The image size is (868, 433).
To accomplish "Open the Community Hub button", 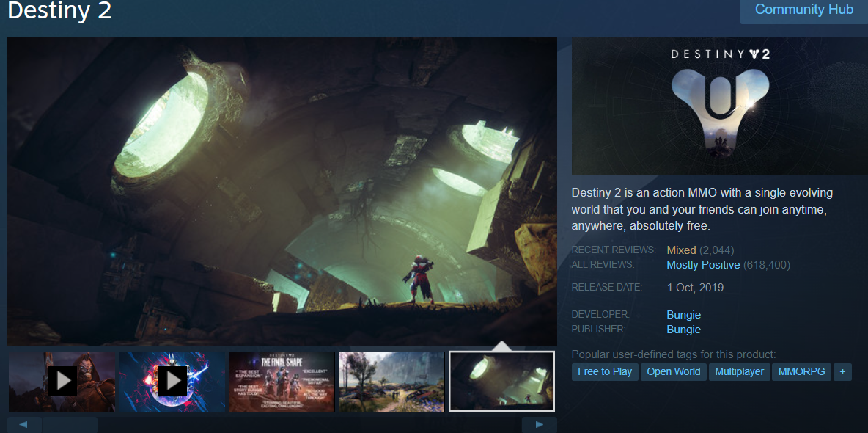I will (803, 10).
